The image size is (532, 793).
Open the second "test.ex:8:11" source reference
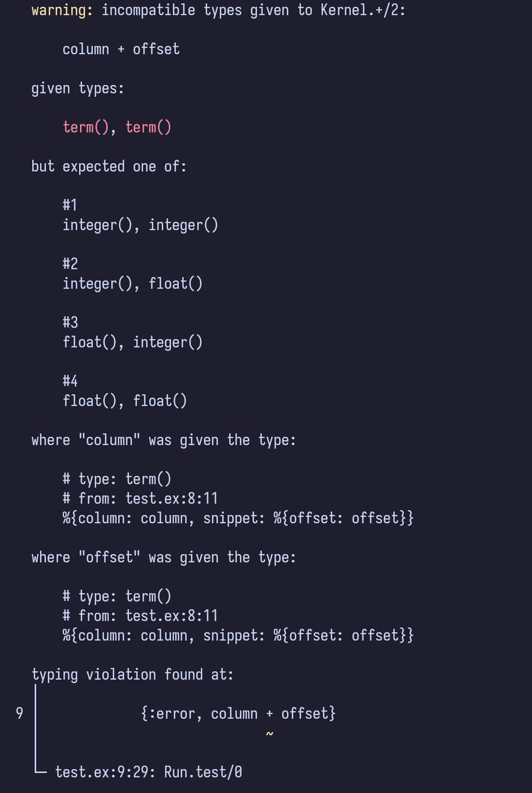coord(171,616)
